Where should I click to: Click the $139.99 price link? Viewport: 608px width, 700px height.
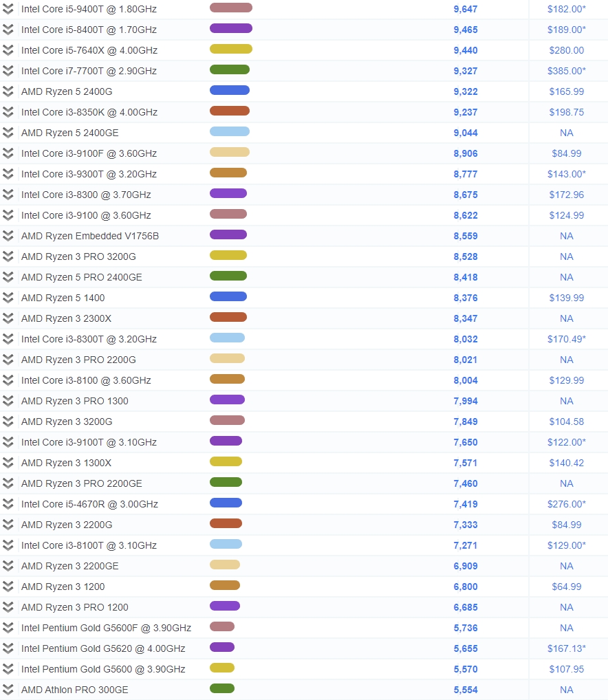[567, 298]
